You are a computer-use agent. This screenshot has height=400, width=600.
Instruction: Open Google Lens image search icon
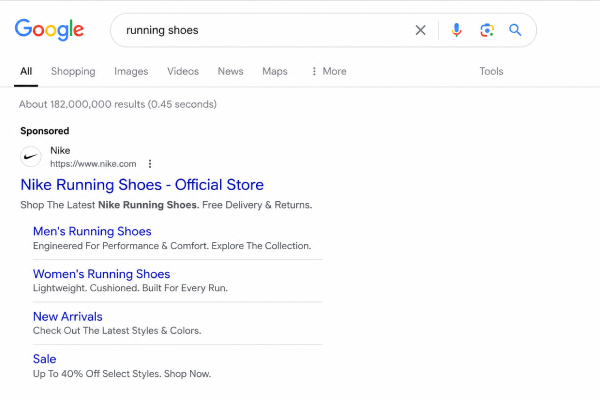click(487, 30)
